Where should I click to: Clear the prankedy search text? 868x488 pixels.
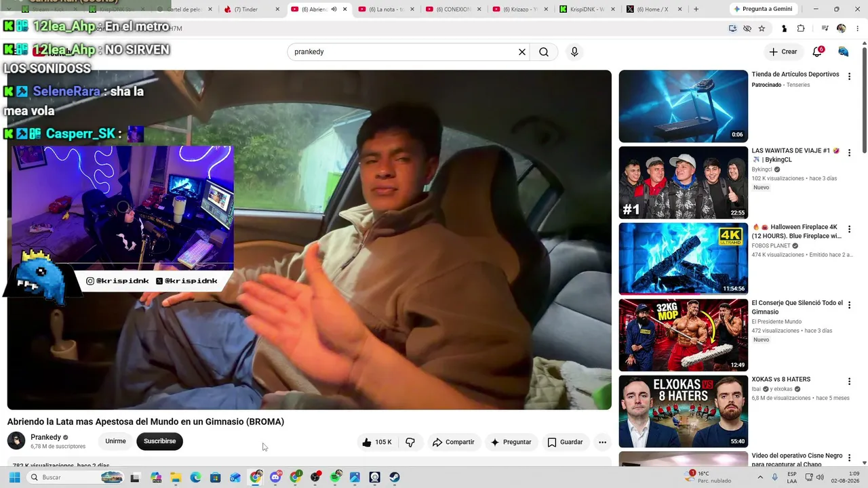click(522, 52)
